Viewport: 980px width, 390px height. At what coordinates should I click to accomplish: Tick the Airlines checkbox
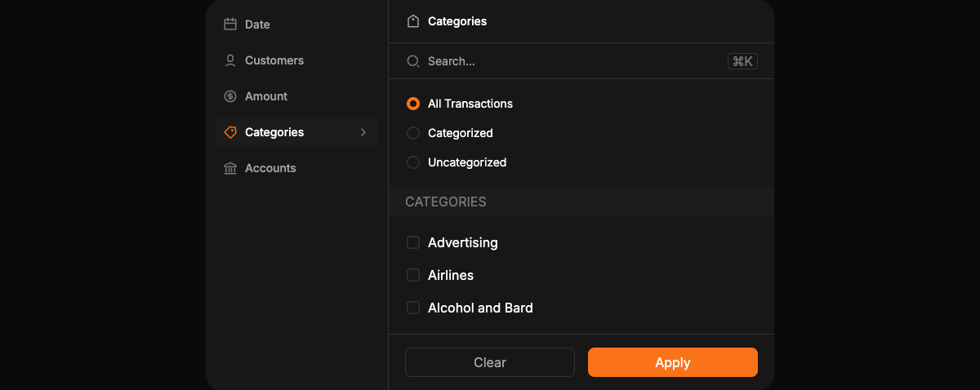tap(413, 275)
